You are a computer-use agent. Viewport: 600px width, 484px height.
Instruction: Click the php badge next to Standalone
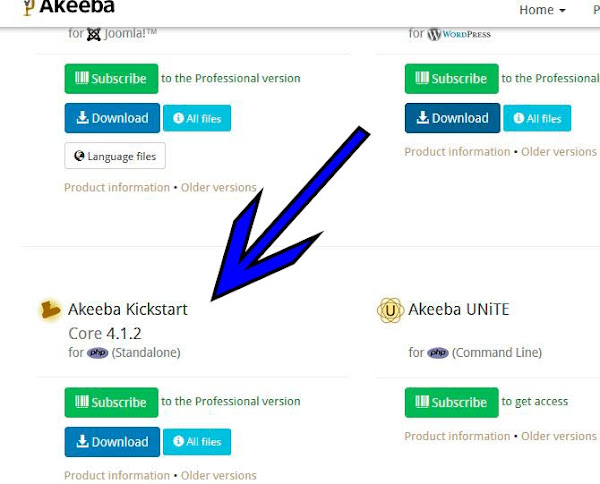point(97,352)
